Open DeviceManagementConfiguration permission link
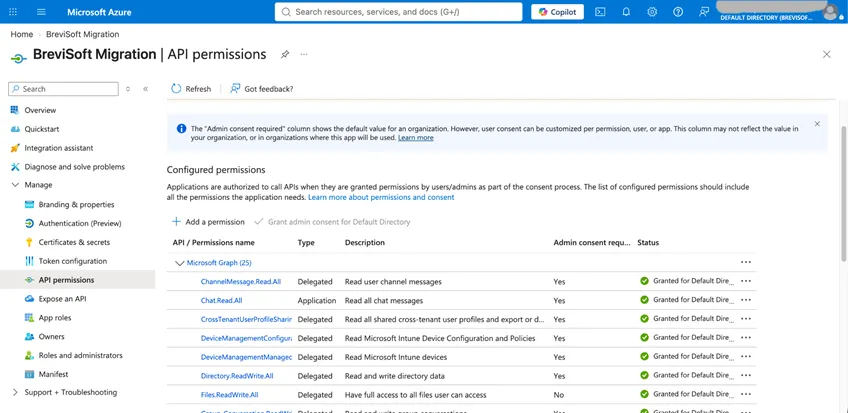Screen dimensions: 848x413 click(246, 338)
